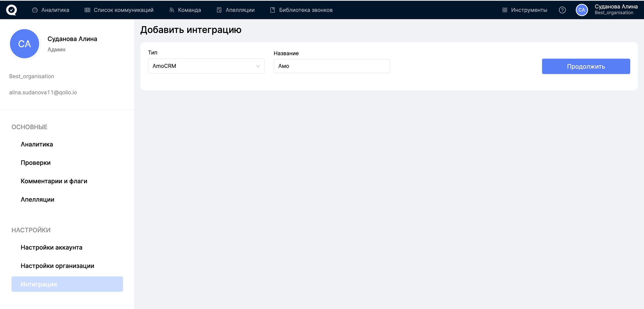Click the Команда people icon

pyautogui.click(x=172, y=10)
